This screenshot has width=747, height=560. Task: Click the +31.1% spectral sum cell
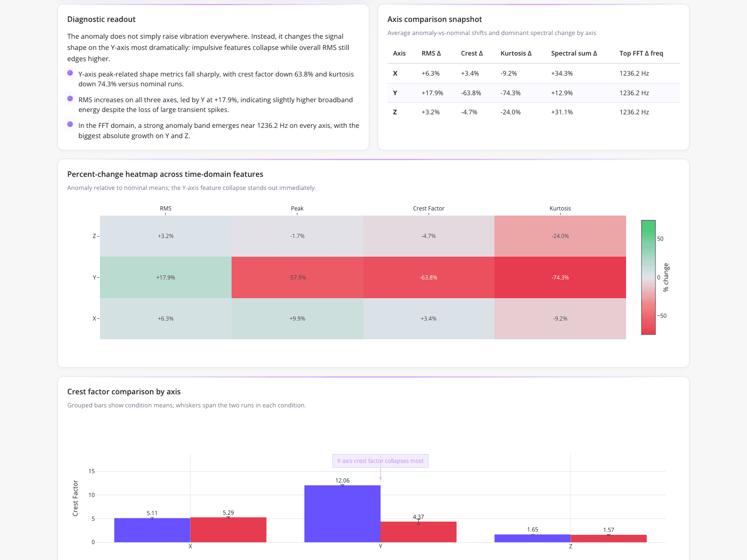(x=562, y=112)
